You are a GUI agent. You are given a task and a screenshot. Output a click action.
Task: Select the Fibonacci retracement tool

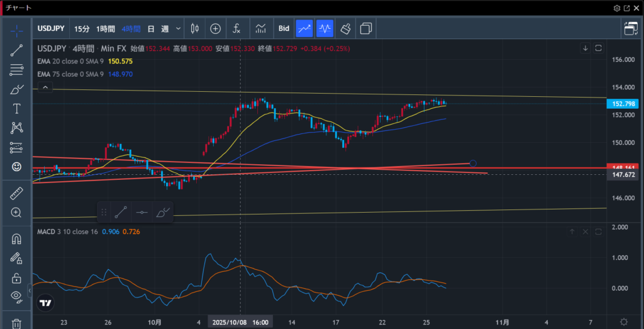16,70
